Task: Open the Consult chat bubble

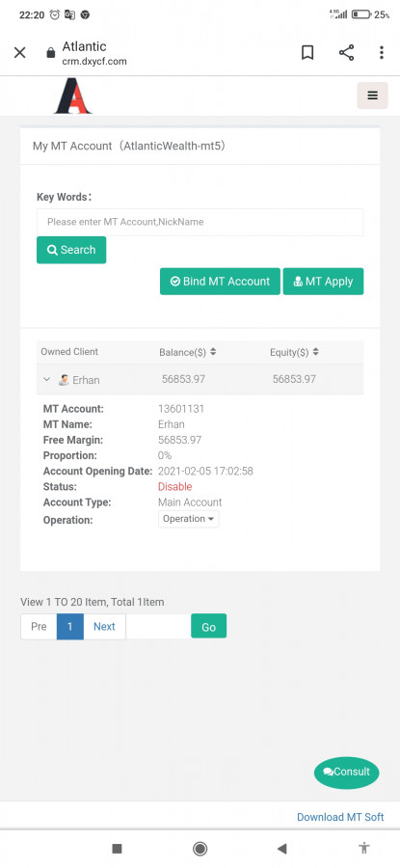Action: click(x=346, y=773)
